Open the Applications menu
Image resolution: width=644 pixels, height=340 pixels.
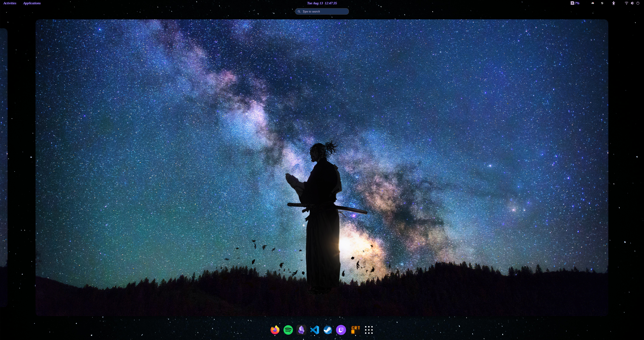click(32, 3)
